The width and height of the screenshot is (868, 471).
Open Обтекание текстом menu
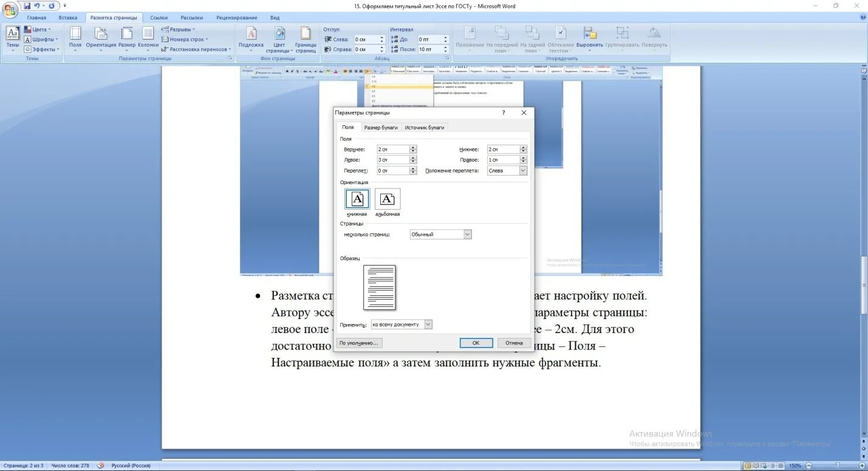[x=561, y=39]
